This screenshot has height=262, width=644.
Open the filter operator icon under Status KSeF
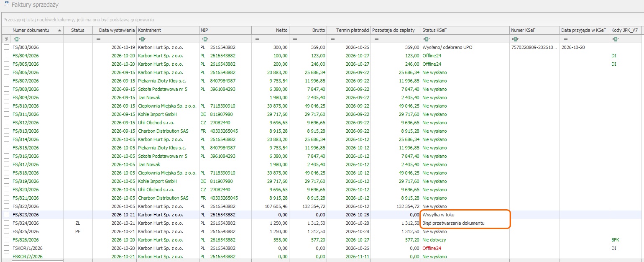(426, 39)
